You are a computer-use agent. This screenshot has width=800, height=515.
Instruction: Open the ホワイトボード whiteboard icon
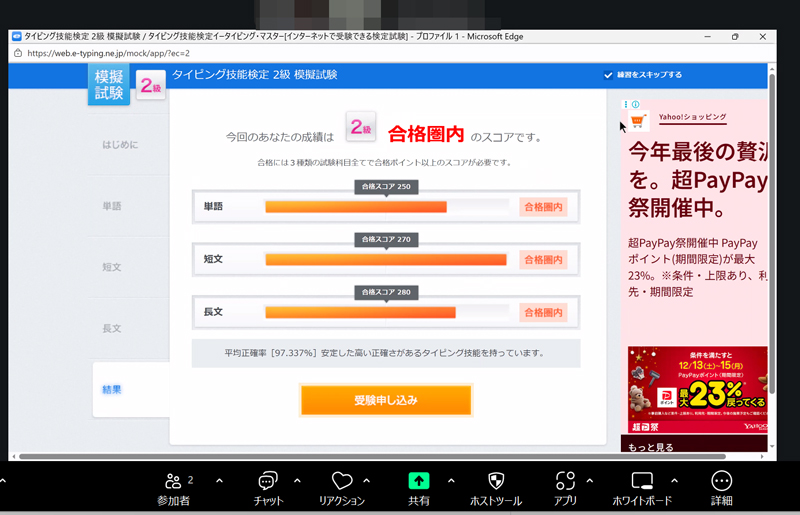pyautogui.click(x=642, y=482)
